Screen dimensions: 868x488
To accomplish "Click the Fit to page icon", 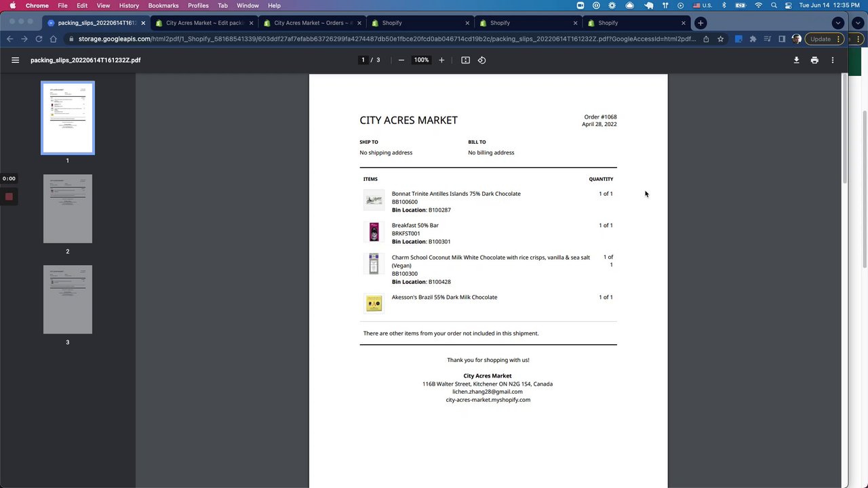I will click(465, 60).
